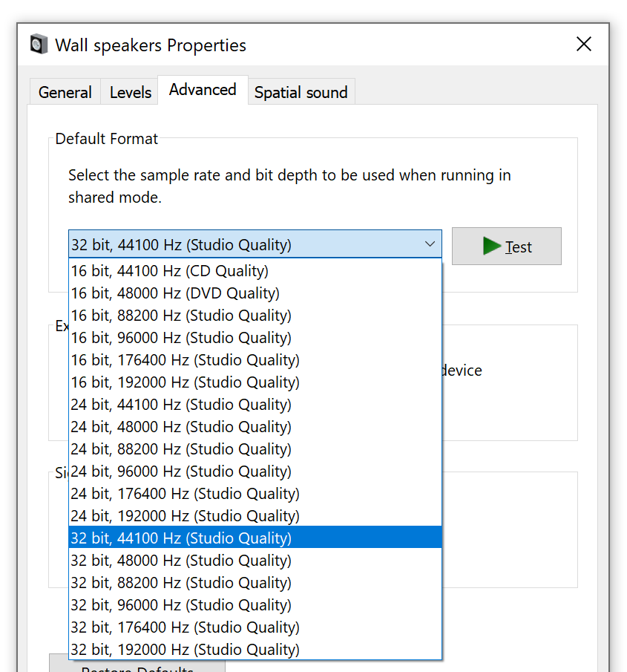
Task: Select the Advanced tab
Action: [x=203, y=90]
